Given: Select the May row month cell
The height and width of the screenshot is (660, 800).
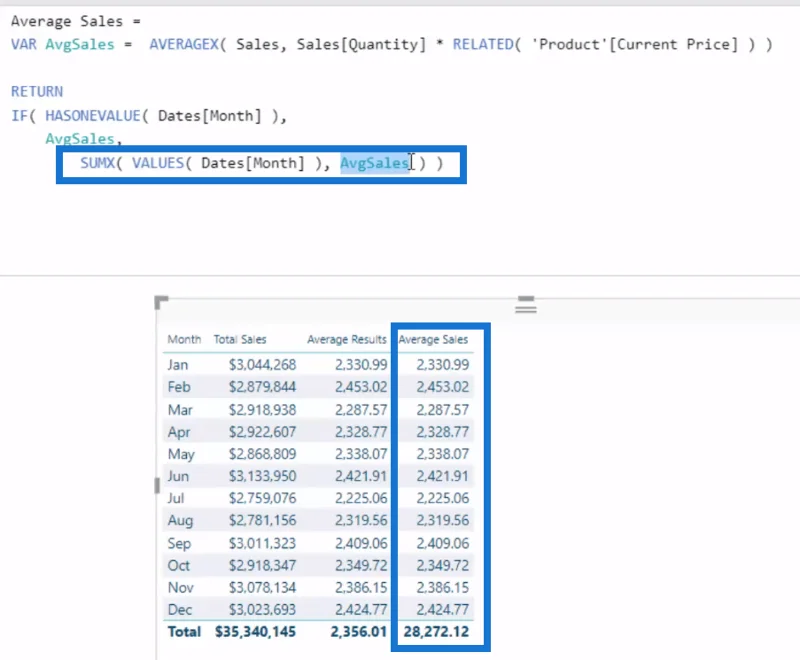Looking at the screenshot, I should 181,454.
